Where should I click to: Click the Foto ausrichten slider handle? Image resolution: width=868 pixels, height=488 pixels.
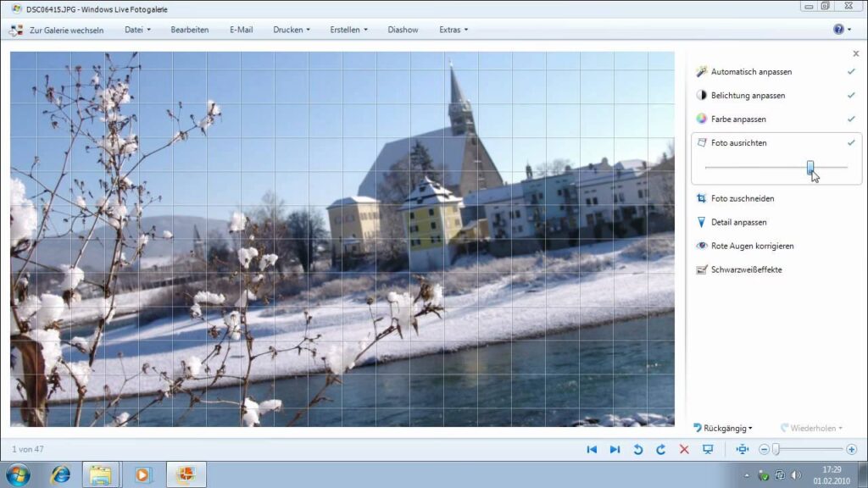click(x=810, y=167)
